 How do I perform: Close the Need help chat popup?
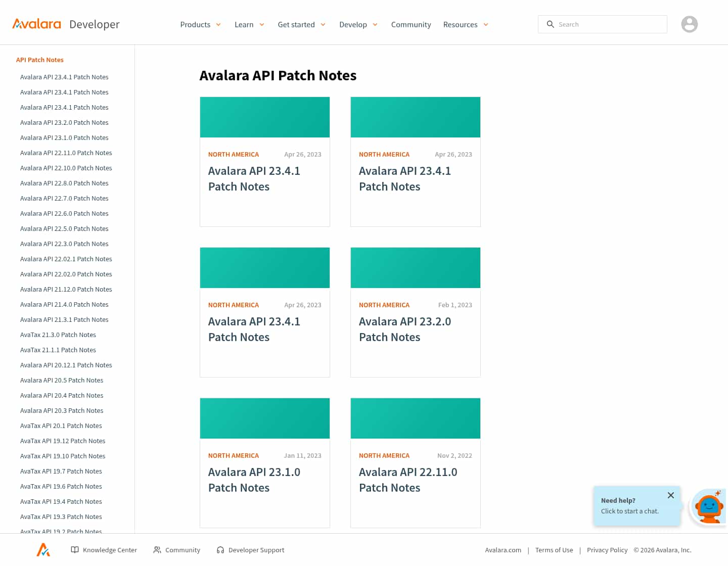click(x=670, y=495)
